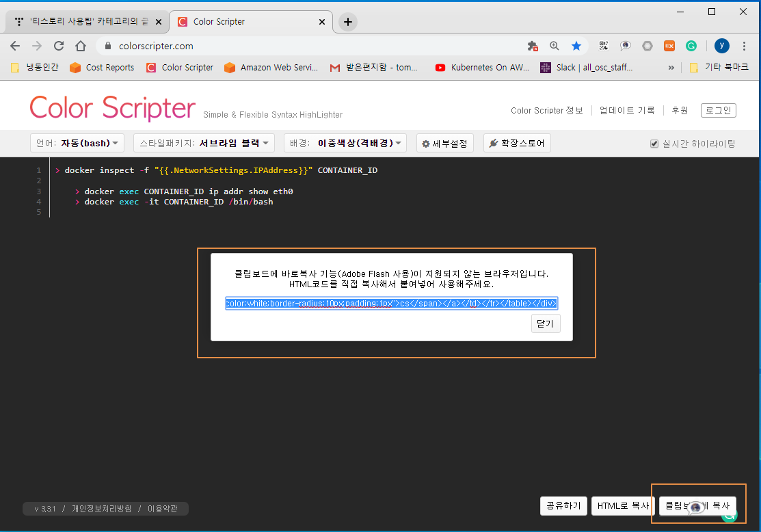Toggle the blue bookmark star
The height and width of the screenshot is (532, 761).
click(576, 46)
